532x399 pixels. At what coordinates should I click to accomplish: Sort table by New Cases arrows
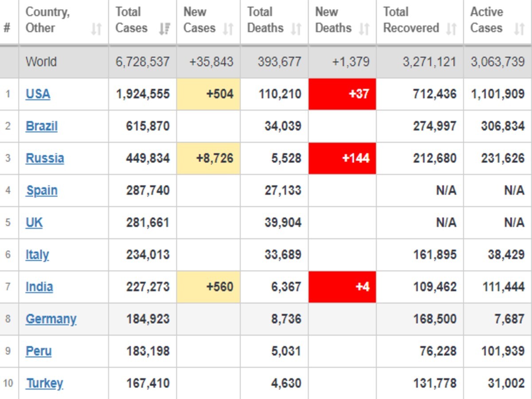coord(228,29)
